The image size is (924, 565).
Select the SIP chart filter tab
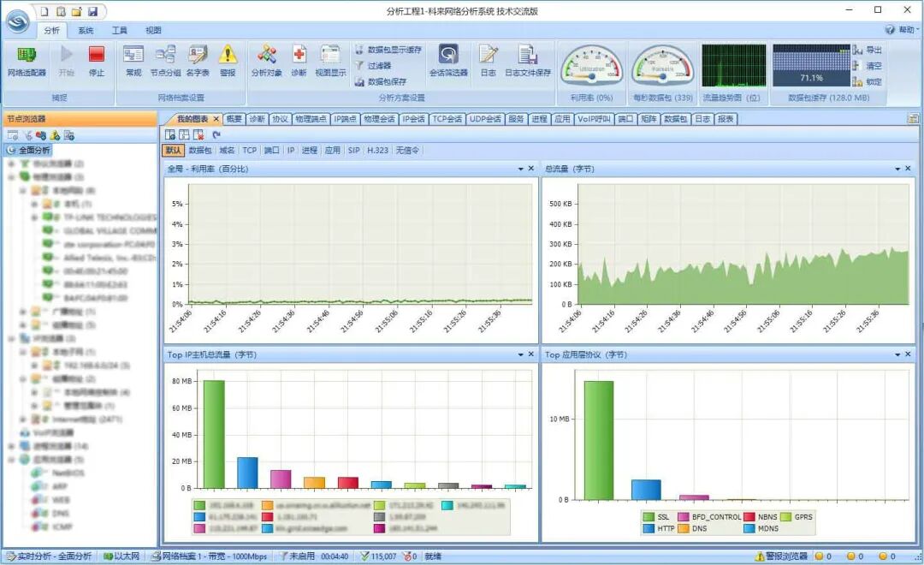[x=353, y=151]
